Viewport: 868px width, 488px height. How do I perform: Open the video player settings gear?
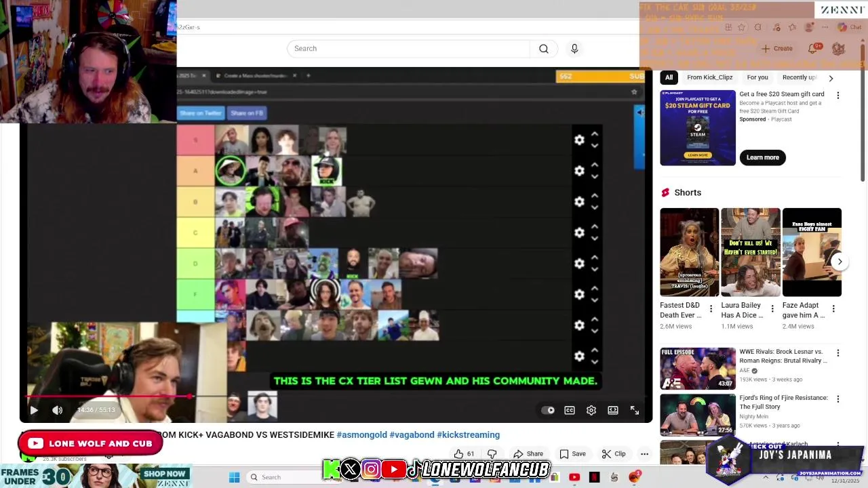(591, 410)
